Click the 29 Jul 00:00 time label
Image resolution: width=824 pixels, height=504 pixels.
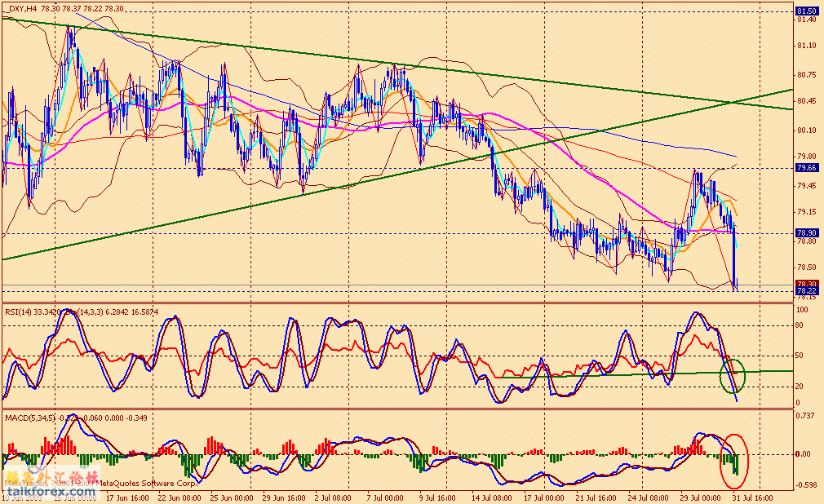[x=701, y=497]
